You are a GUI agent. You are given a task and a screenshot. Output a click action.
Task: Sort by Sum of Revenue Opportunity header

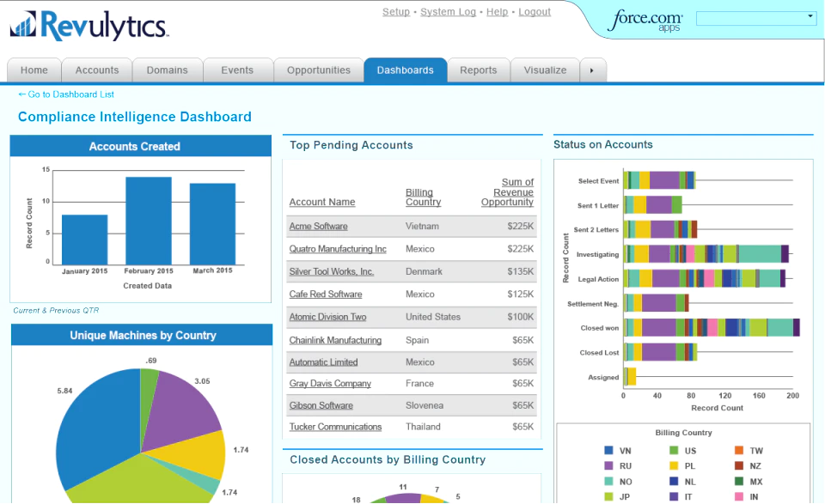tap(508, 191)
